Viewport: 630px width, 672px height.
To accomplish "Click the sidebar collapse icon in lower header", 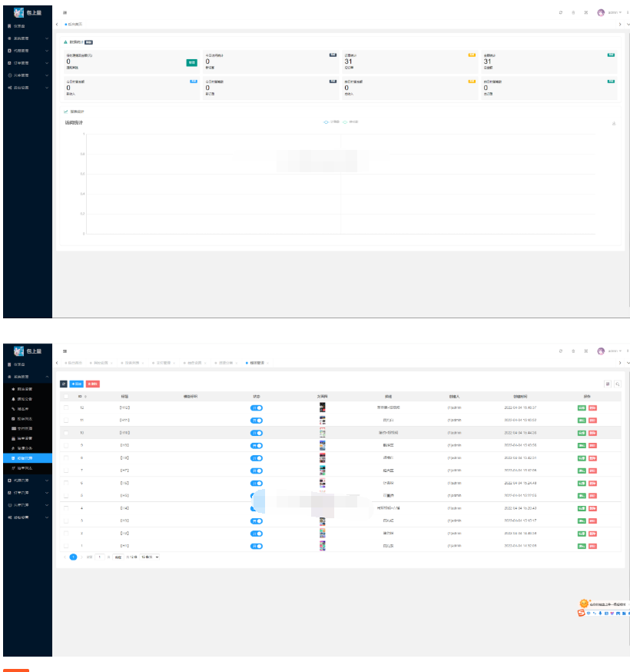I will pos(65,351).
